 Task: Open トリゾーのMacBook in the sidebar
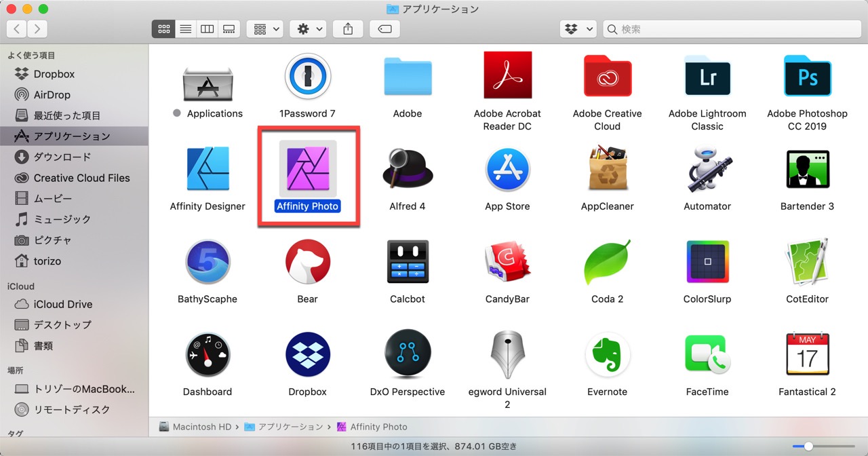pos(74,389)
